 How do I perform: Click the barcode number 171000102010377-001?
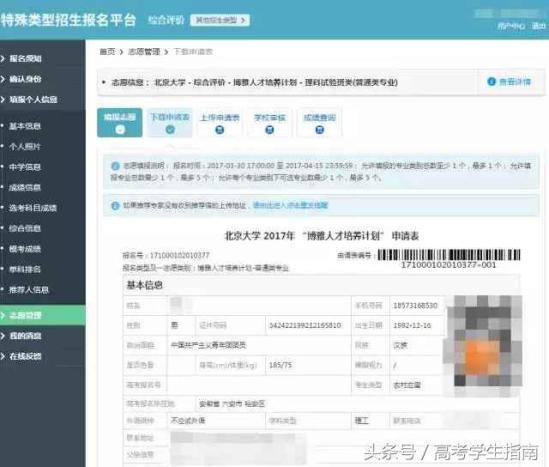click(x=449, y=265)
